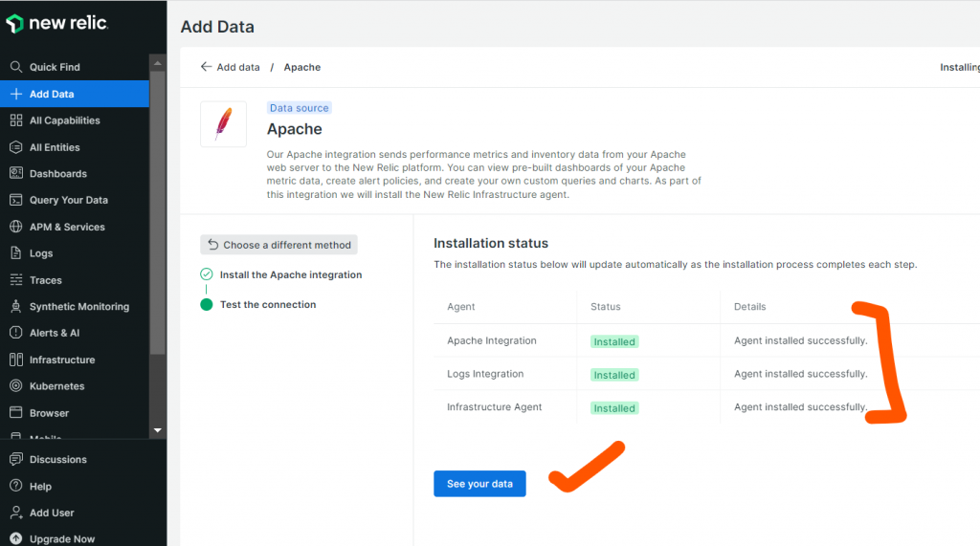Click the New Relic logo
Viewport: 980px width, 546px height.
coord(57,24)
